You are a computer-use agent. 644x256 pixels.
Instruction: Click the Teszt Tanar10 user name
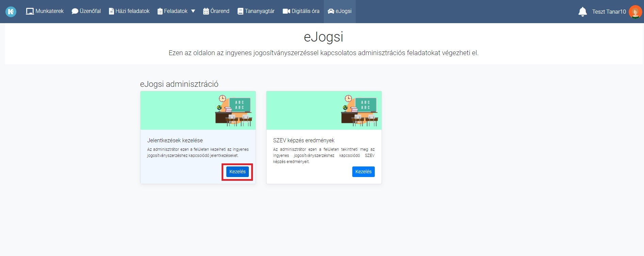[609, 12]
